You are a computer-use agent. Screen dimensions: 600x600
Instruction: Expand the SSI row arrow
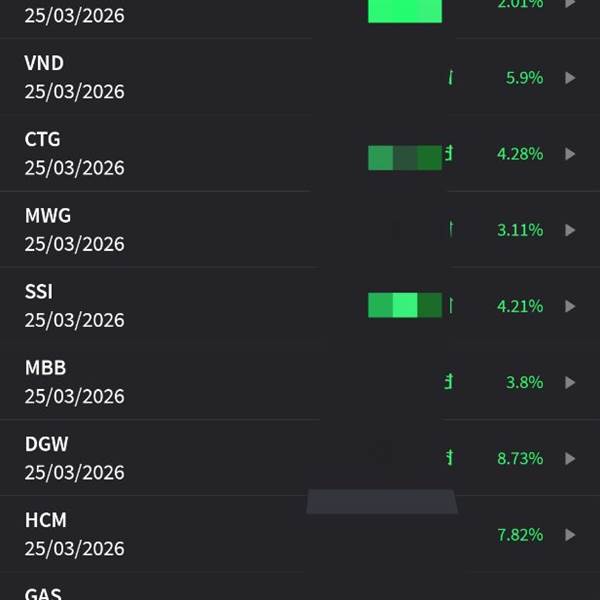[570, 306]
